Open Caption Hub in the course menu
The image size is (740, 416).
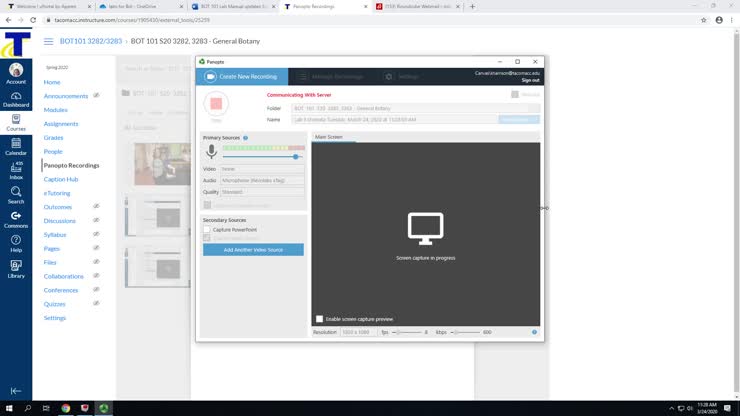(x=61, y=179)
